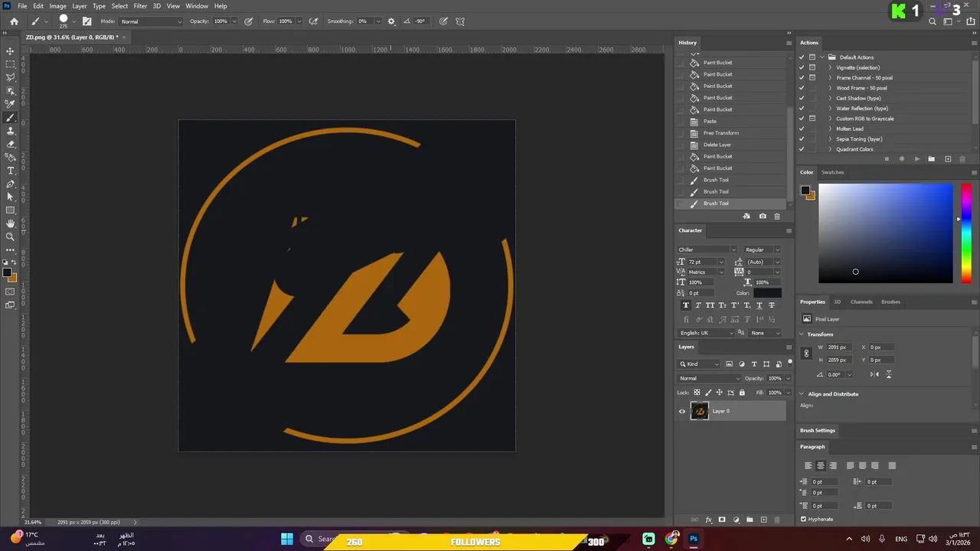This screenshot has height=551, width=980.
Task: Open the Chiller font family dropdown
Action: point(706,249)
